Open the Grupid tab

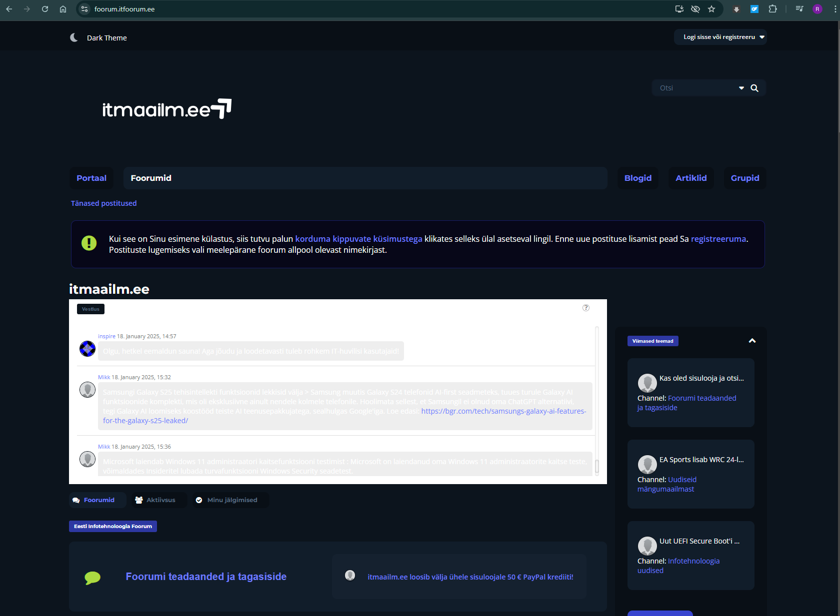745,178
